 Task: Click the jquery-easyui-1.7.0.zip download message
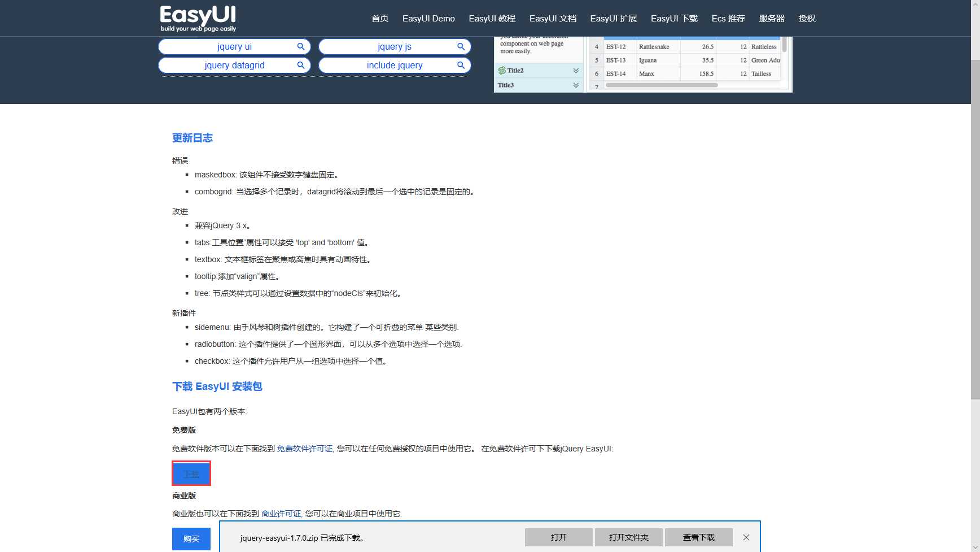[x=302, y=538]
